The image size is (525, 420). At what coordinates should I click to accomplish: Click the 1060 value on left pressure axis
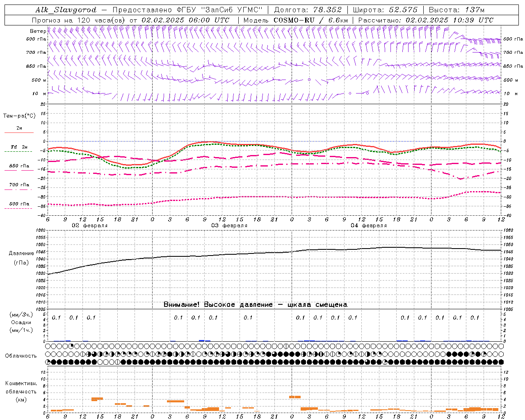pos(41,230)
